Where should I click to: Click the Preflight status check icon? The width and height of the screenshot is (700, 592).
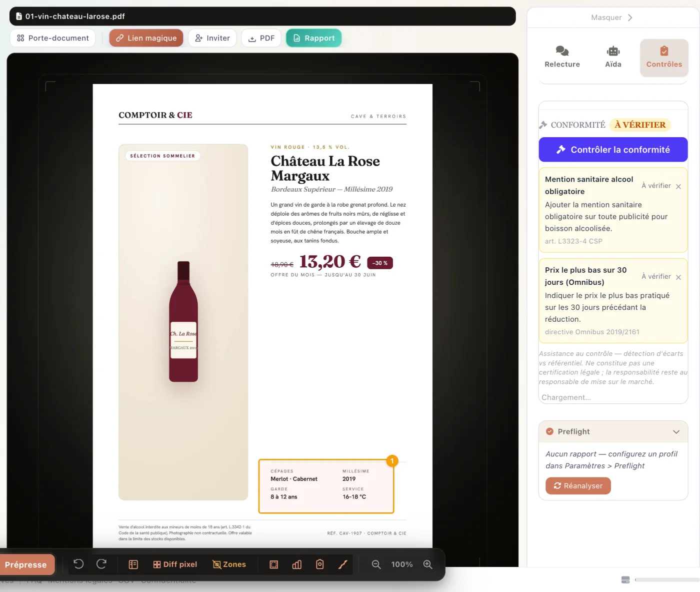550,431
